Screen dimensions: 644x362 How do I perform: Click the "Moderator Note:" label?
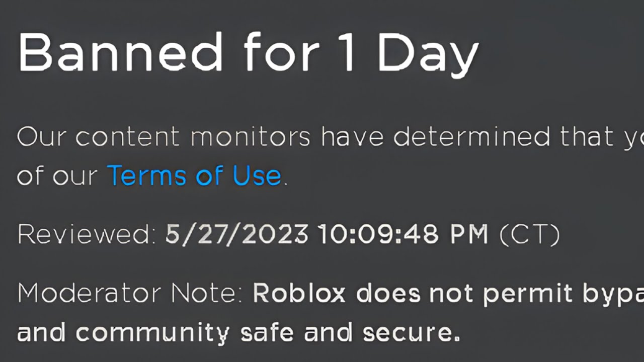click(x=130, y=293)
